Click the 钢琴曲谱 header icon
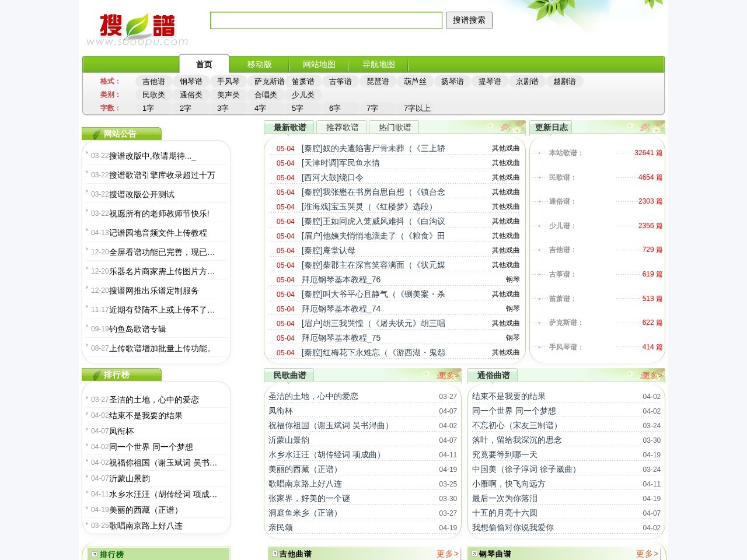747x560 pixels. tap(474, 554)
